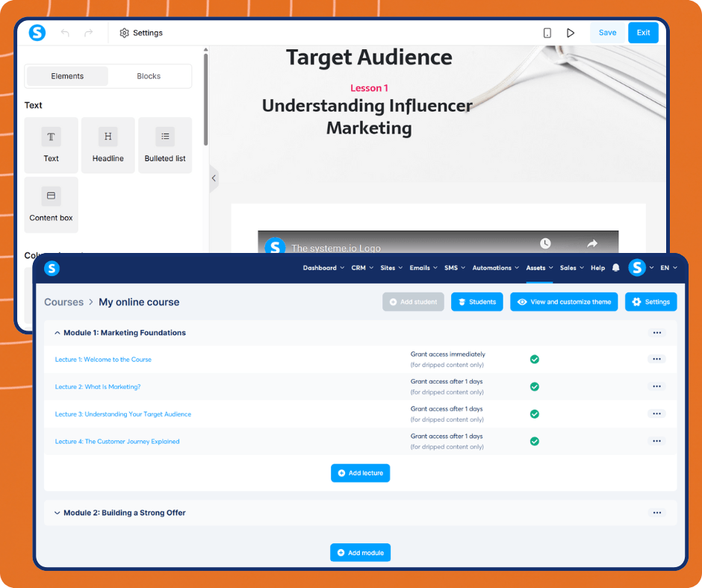Click the share arrow on video
The width and height of the screenshot is (702, 588).
pos(592,243)
